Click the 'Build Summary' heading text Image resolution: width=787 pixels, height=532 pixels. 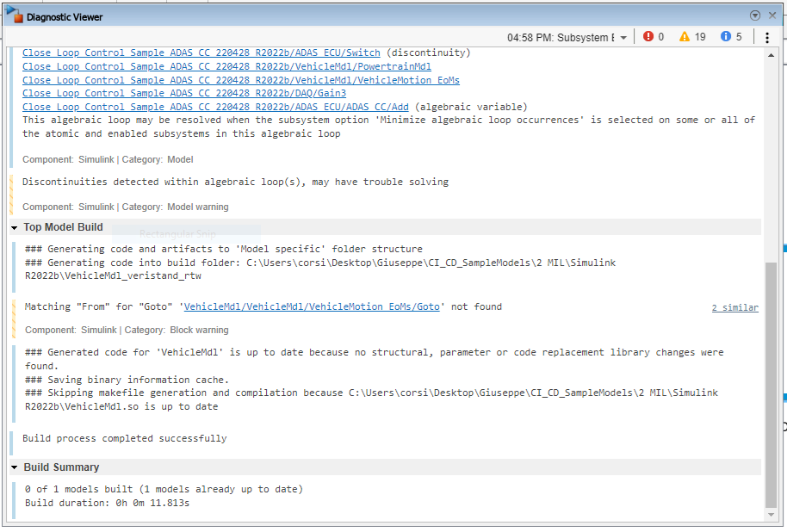click(x=61, y=467)
